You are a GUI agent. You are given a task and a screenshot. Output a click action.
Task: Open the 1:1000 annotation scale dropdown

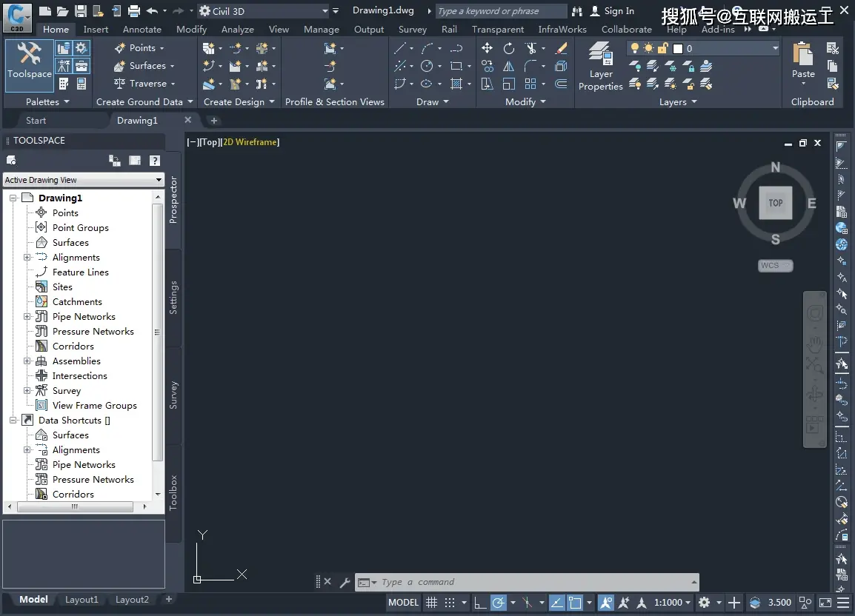tap(672, 603)
